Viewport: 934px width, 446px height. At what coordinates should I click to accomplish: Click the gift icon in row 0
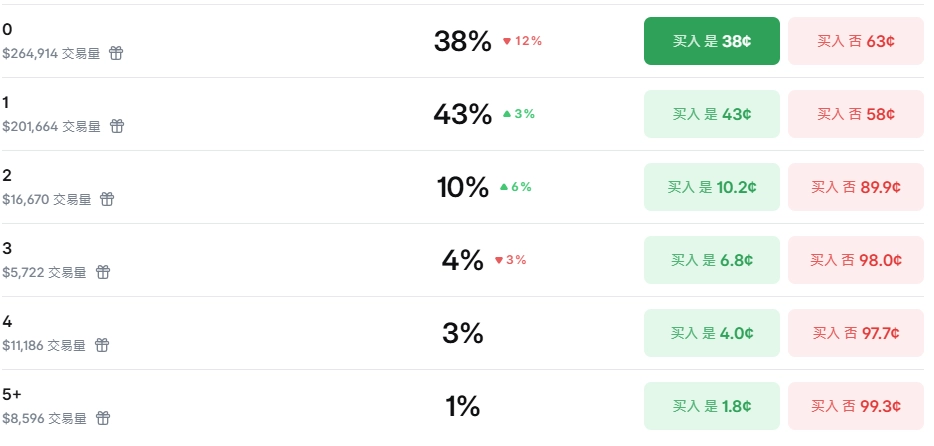(116, 53)
